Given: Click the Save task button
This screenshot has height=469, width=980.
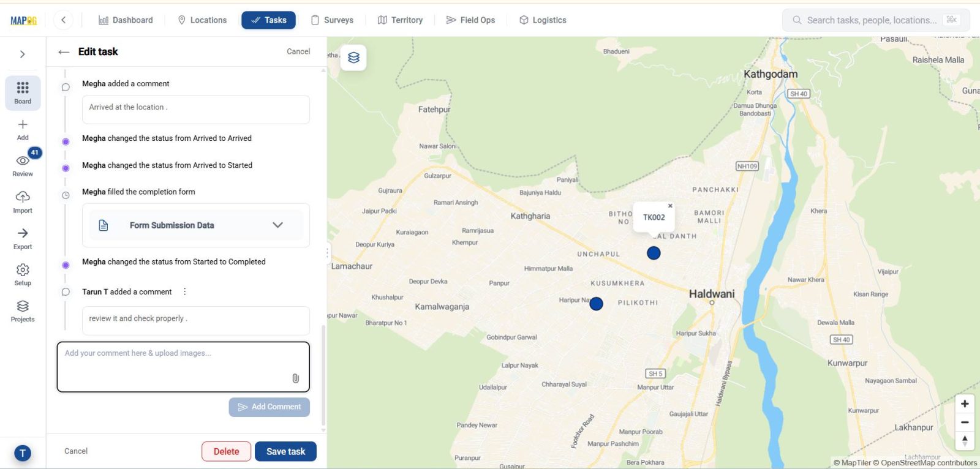Looking at the screenshot, I should pyautogui.click(x=285, y=451).
